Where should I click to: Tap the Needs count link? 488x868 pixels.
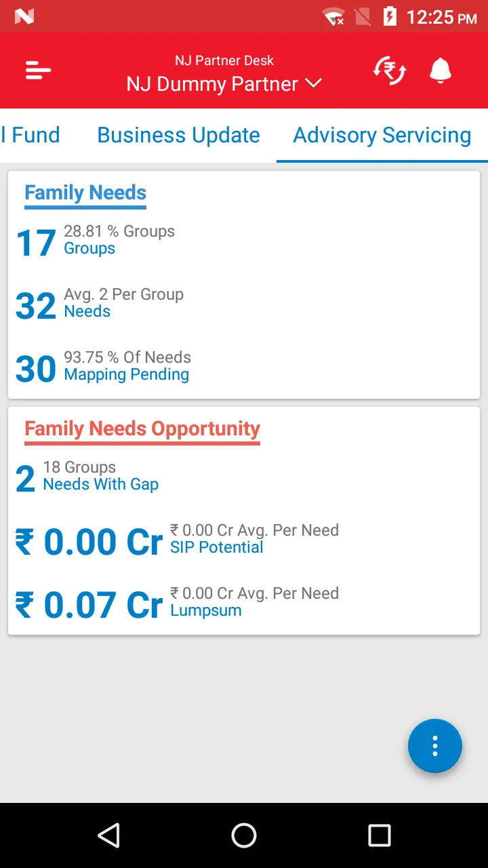pyautogui.click(x=87, y=312)
